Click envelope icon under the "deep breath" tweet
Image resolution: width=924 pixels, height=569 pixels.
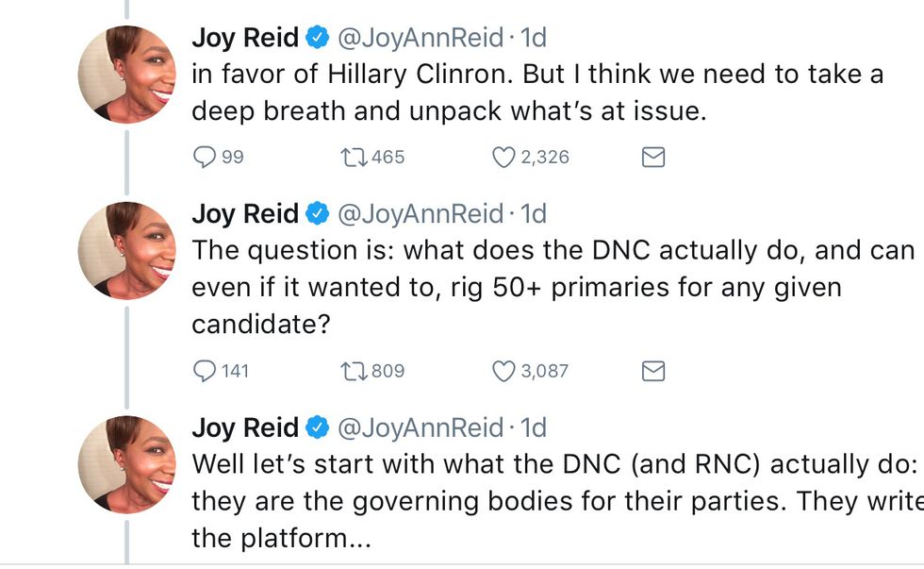652,158
